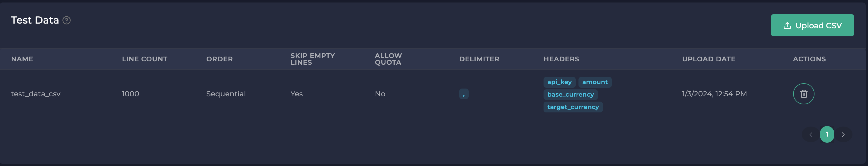Click the Sequential order value
Image resolution: width=868 pixels, height=166 pixels.
click(x=226, y=94)
